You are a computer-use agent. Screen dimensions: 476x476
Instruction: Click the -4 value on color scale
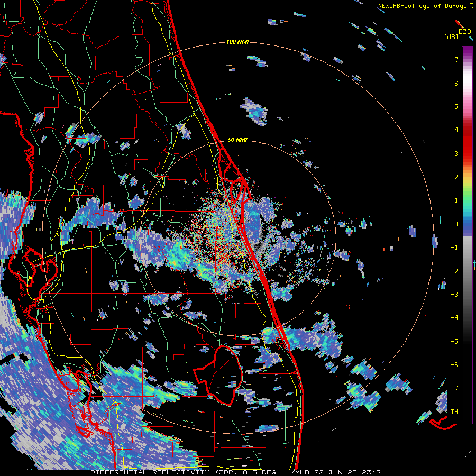pos(454,318)
